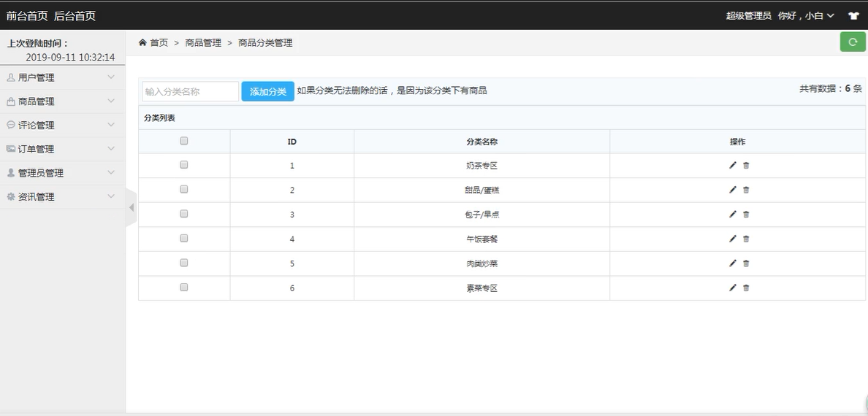Click the 分类名称 column header
The width and height of the screenshot is (868, 416).
click(x=482, y=142)
